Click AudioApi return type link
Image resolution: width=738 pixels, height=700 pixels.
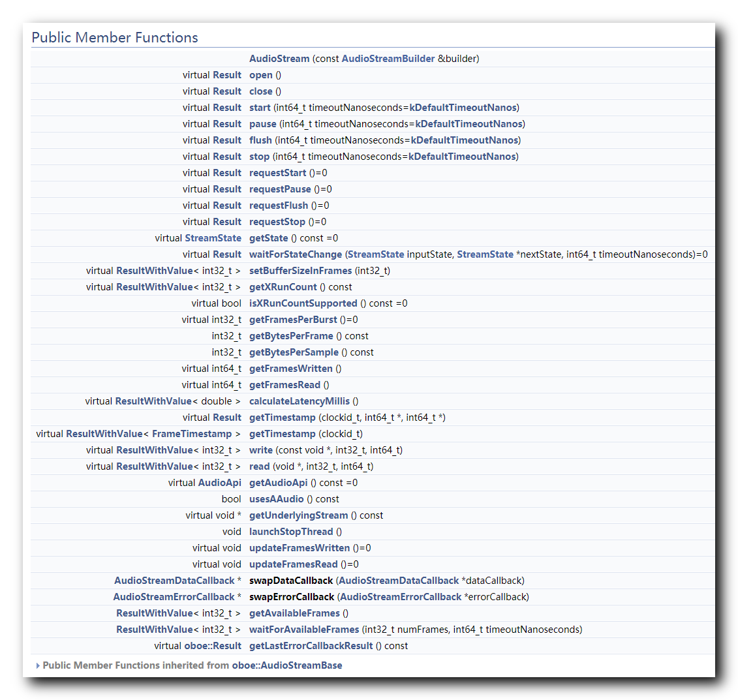[220, 483]
